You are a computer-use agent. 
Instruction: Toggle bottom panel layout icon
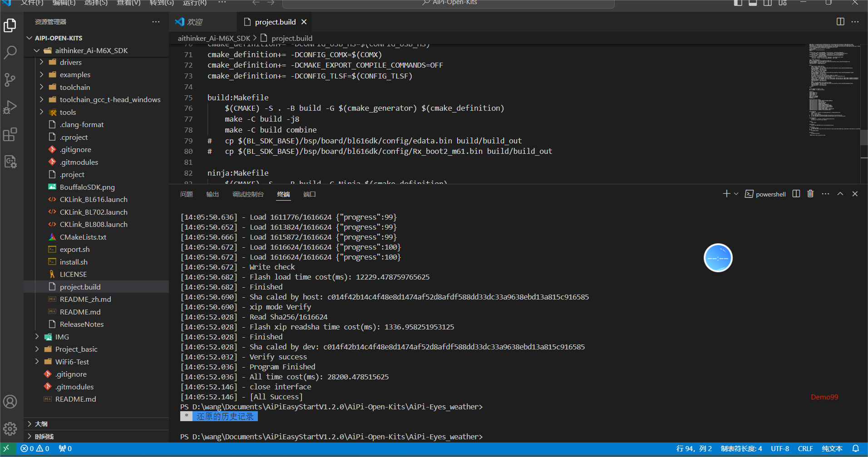coord(753,3)
